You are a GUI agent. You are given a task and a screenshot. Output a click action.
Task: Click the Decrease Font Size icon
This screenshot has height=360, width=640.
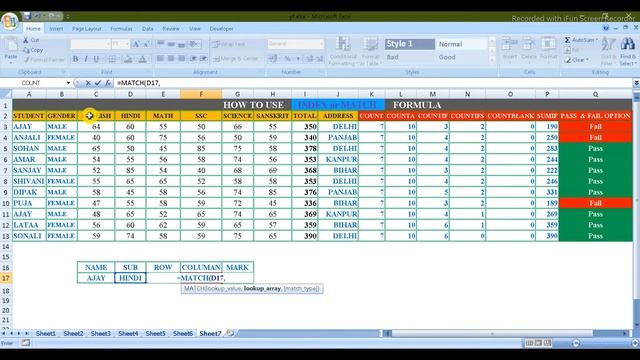click(146, 44)
